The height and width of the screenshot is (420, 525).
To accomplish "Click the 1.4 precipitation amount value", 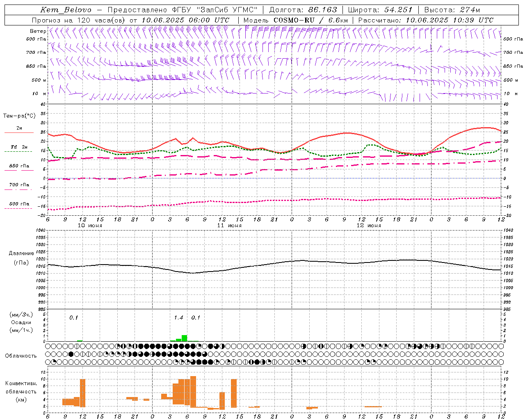I will click(178, 317).
